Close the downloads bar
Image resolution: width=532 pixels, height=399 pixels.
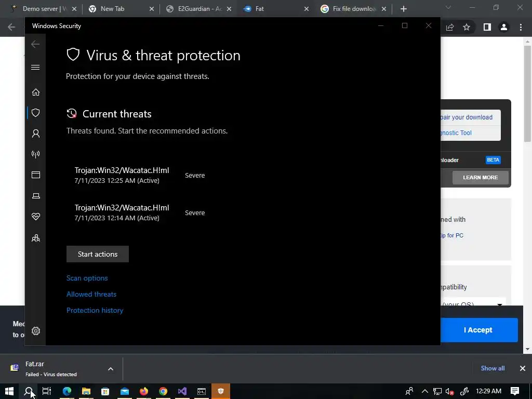coord(523,368)
